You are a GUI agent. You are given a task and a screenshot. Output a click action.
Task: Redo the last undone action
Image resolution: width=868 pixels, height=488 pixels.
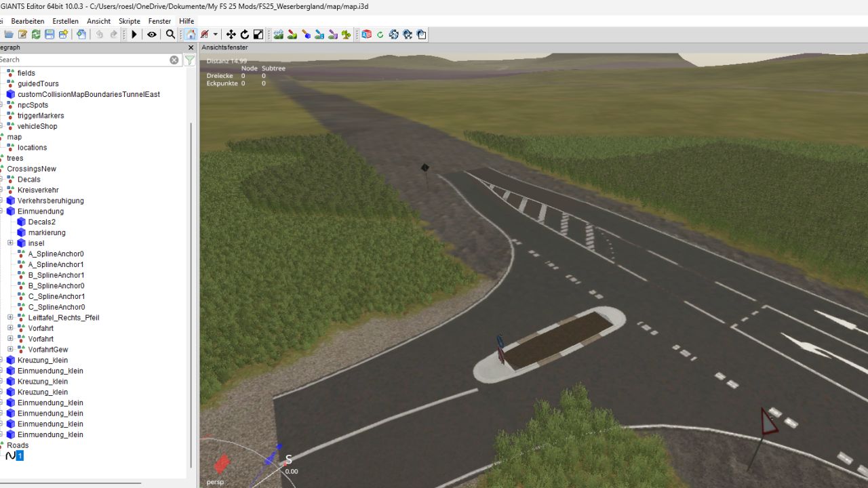(113, 35)
